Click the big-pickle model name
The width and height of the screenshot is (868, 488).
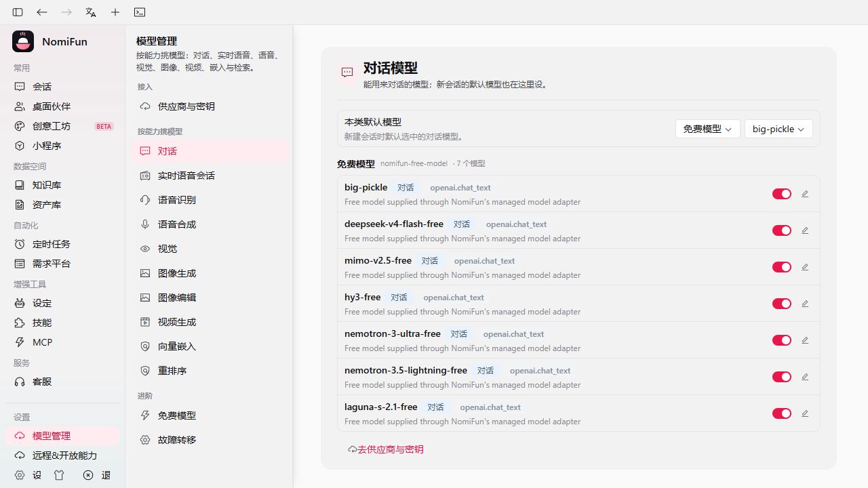click(366, 187)
